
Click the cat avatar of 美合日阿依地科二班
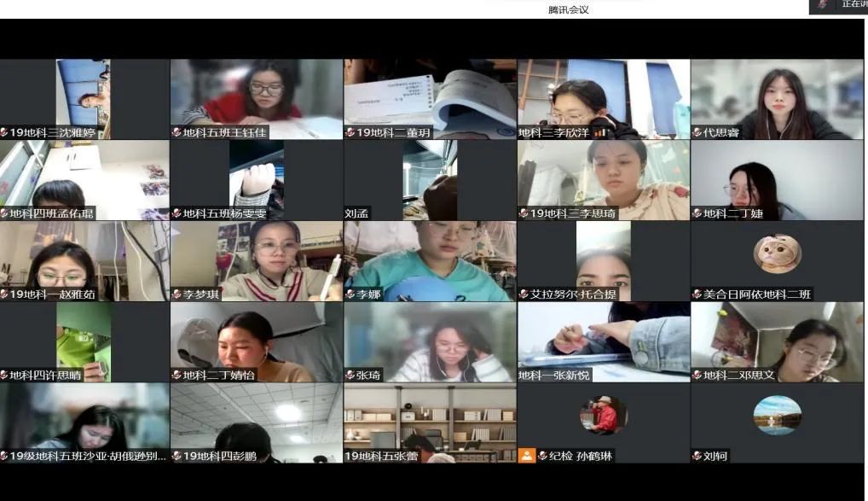coord(777,253)
